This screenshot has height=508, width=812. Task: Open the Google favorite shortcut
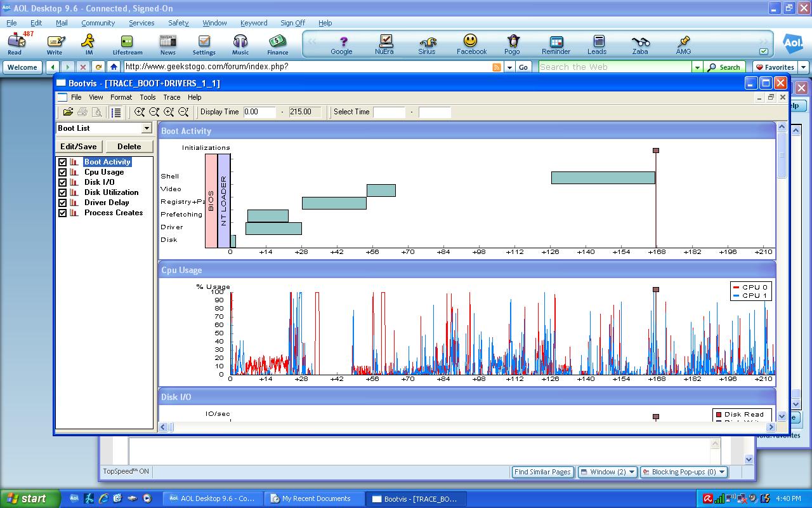[341, 44]
